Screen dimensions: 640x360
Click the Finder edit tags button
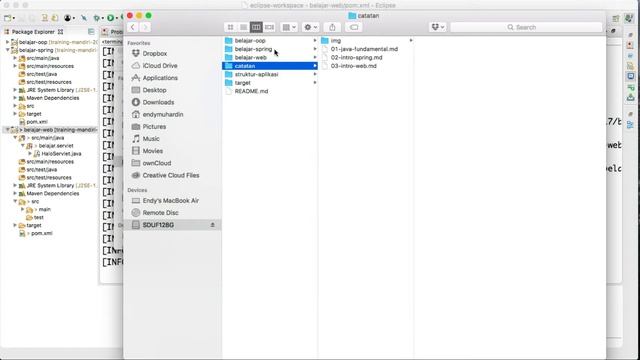pyautogui.click(x=354, y=27)
